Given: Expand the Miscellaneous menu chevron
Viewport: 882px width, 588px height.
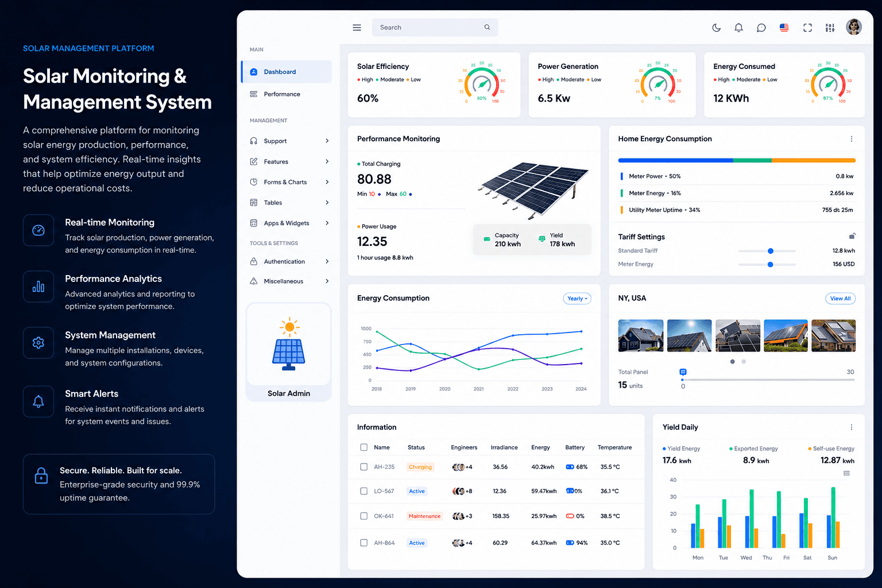Looking at the screenshot, I should coord(327,281).
